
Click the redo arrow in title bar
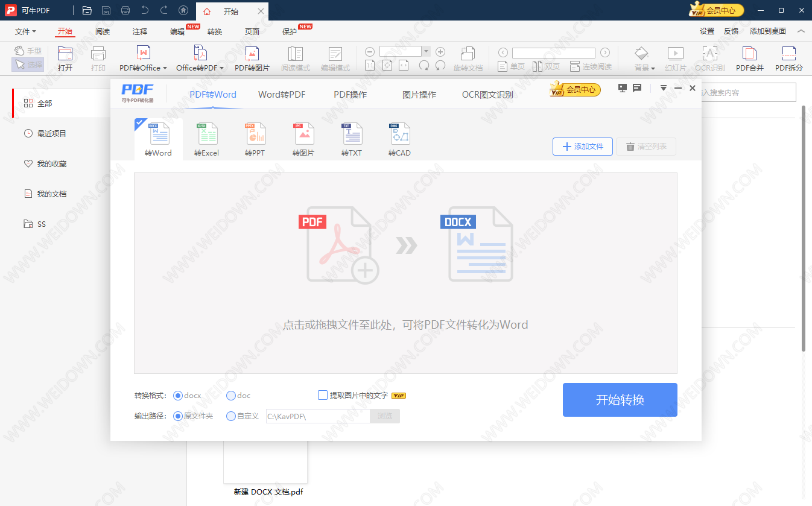(x=164, y=10)
